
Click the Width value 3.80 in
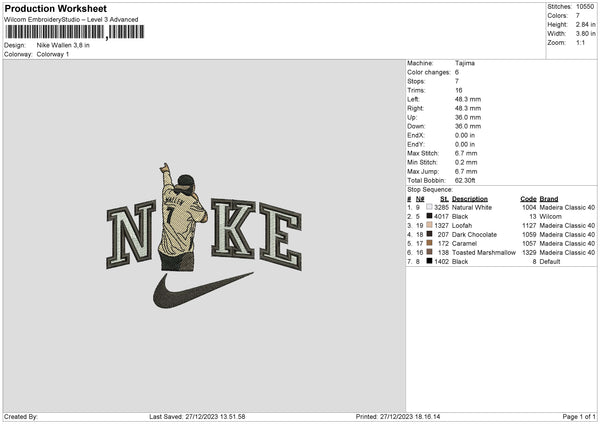(585, 34)
